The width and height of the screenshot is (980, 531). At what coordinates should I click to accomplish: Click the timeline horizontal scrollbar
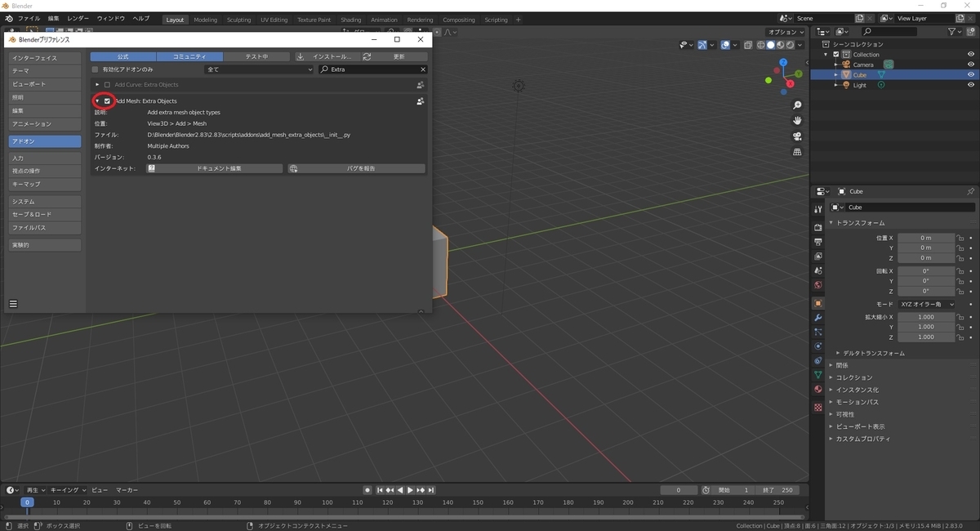click(406, 516)
